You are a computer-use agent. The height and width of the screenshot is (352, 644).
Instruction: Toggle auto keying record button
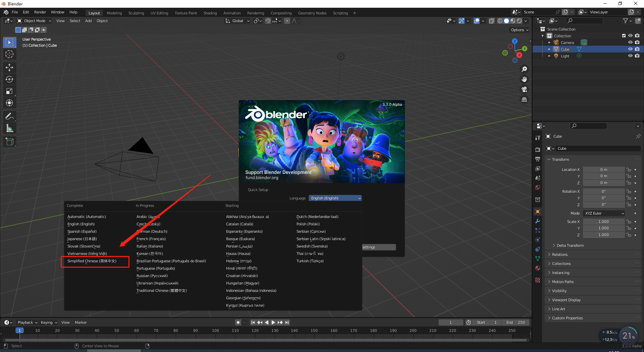pyautogui.click(x=238, y=322)
